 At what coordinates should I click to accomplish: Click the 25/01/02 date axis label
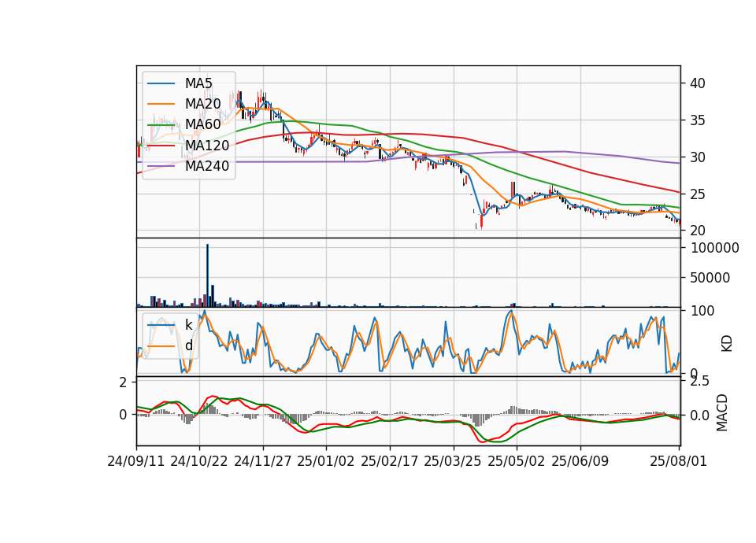[326, 461]
